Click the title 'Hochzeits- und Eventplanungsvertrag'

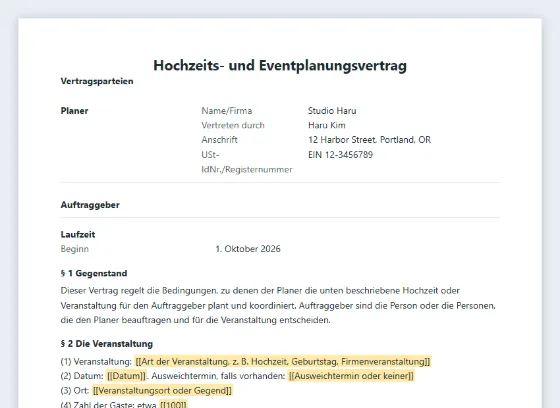tap(280, 65)
